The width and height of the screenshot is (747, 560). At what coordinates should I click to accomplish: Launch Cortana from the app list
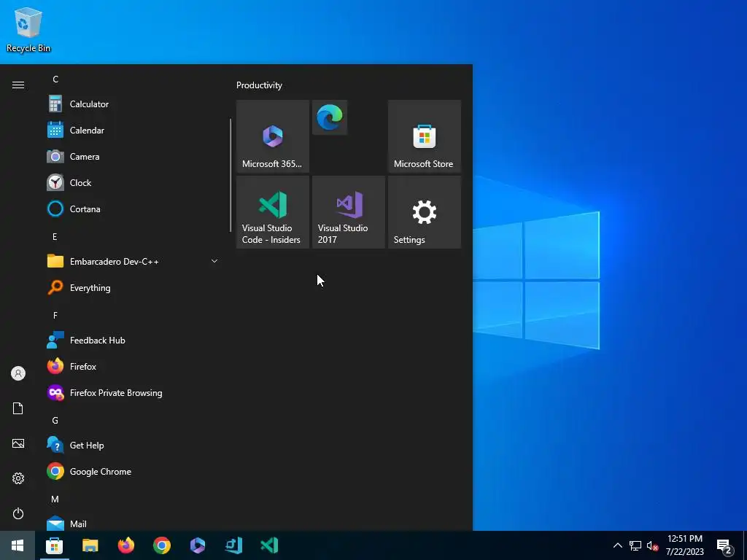pyautogui.click(x=133, y=209)
